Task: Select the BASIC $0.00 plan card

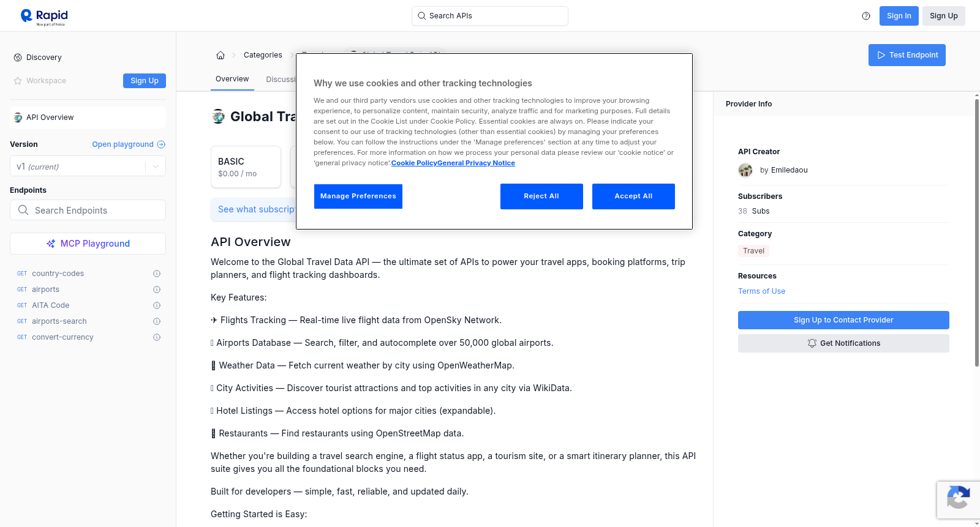Action: [x=246, y=166]
